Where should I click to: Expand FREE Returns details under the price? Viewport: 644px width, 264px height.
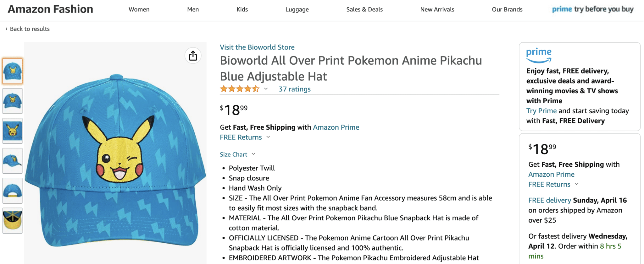pyautogui.click(x=241, y=137)
